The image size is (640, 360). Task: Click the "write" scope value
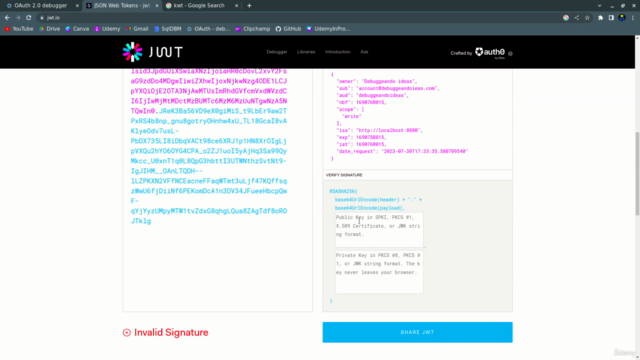352,116
